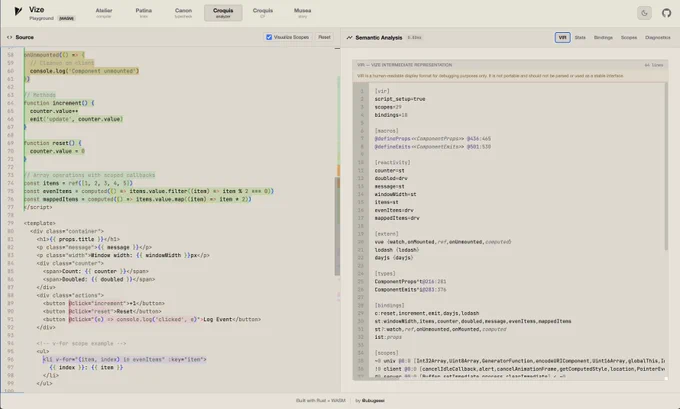Click the '[types]' section header

coord(385,274)
